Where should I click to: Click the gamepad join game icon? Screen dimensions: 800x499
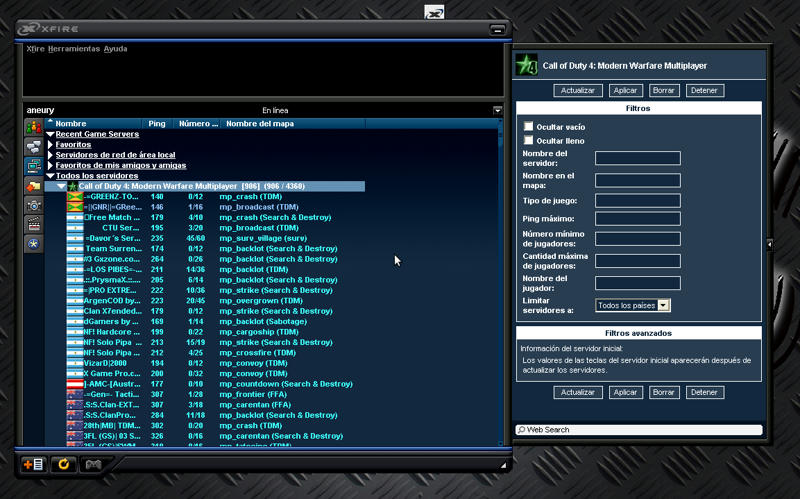point(93,464)
